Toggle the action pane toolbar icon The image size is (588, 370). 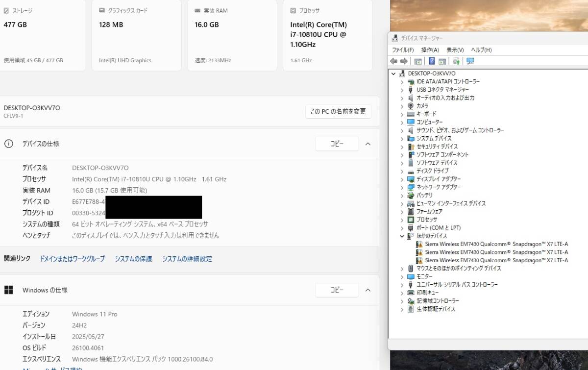pos(442,61)
